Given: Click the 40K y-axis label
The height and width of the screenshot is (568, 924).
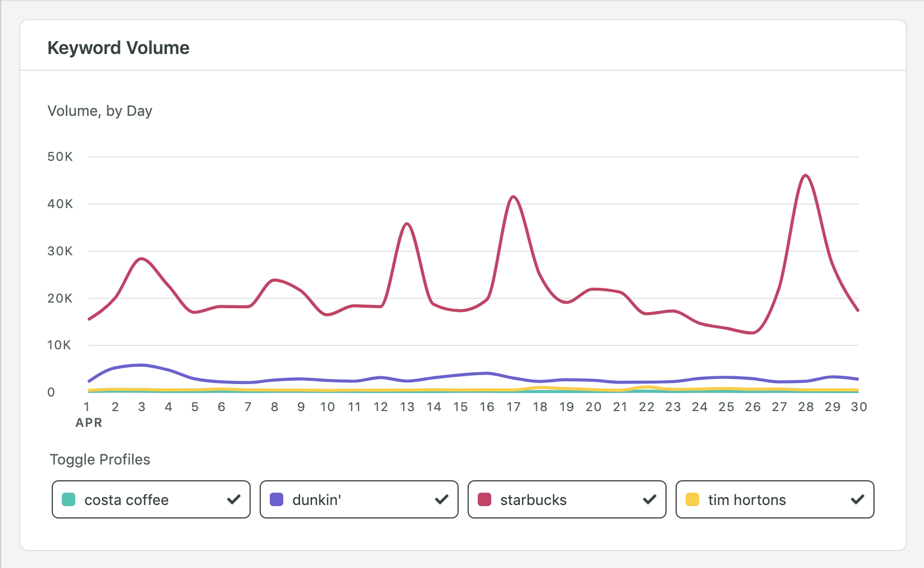Looking at the screenshot, I should (60, 204).
